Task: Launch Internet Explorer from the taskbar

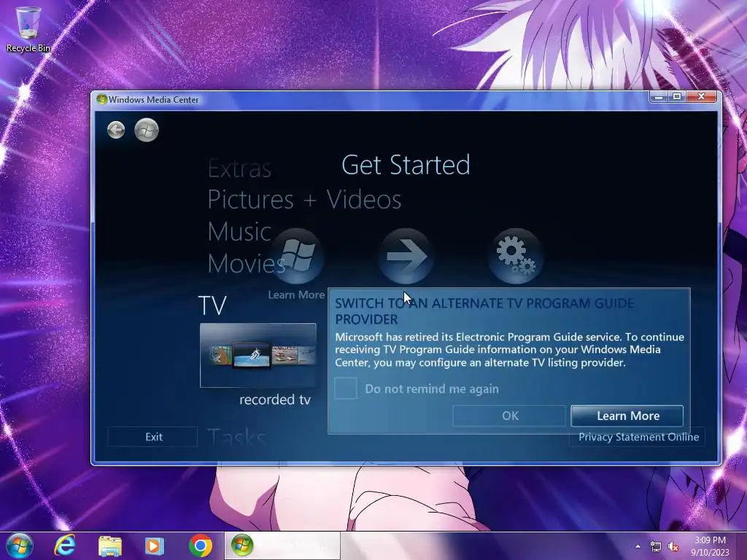Action: 65,545
